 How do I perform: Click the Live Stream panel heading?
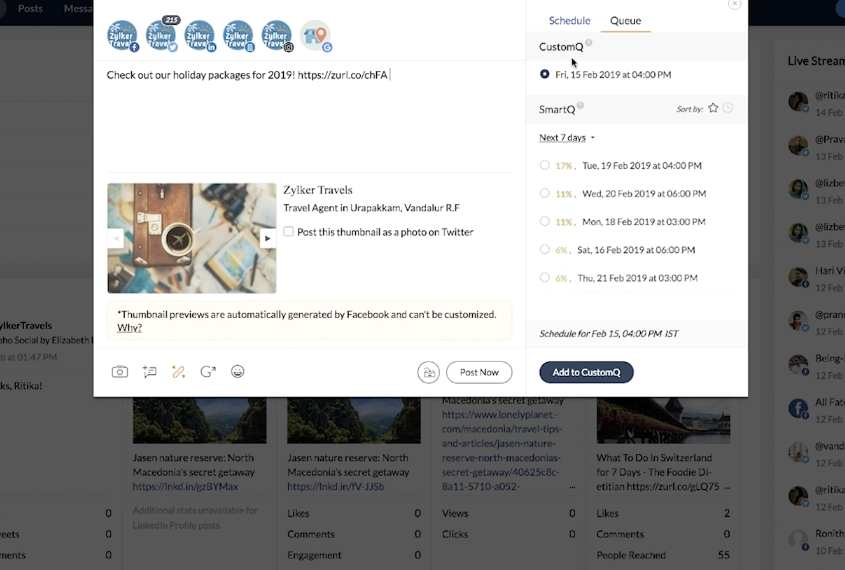coord(816,61)
